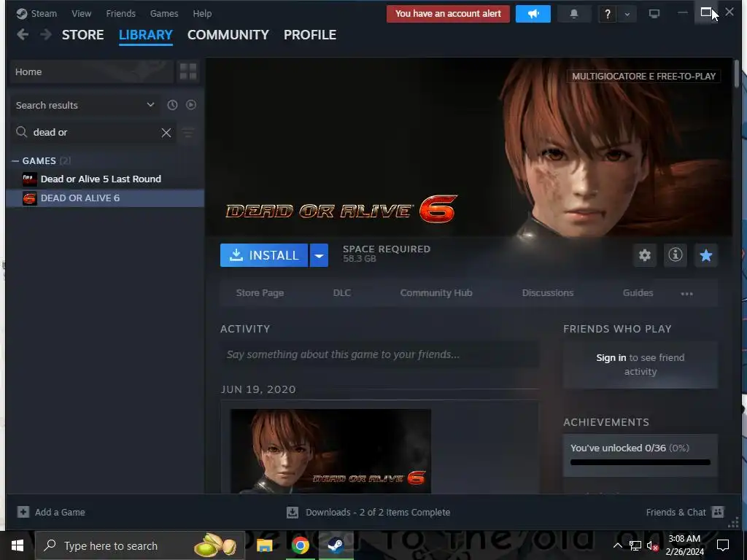Screen dimensions: 747x560
Task: Open the game's Store Page link
Action: click(x=260, y=293)
